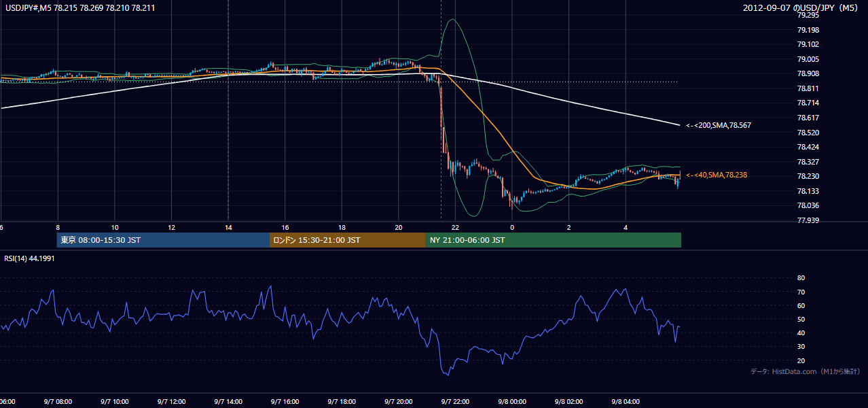
Task: Click hour tick 12 under the price chart
Action: click(171, 227)
